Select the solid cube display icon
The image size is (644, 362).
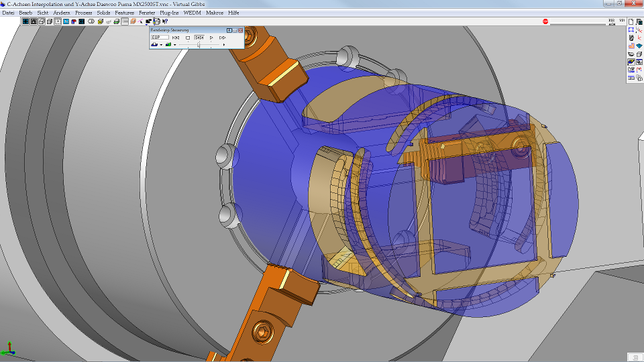click(50, 21)
